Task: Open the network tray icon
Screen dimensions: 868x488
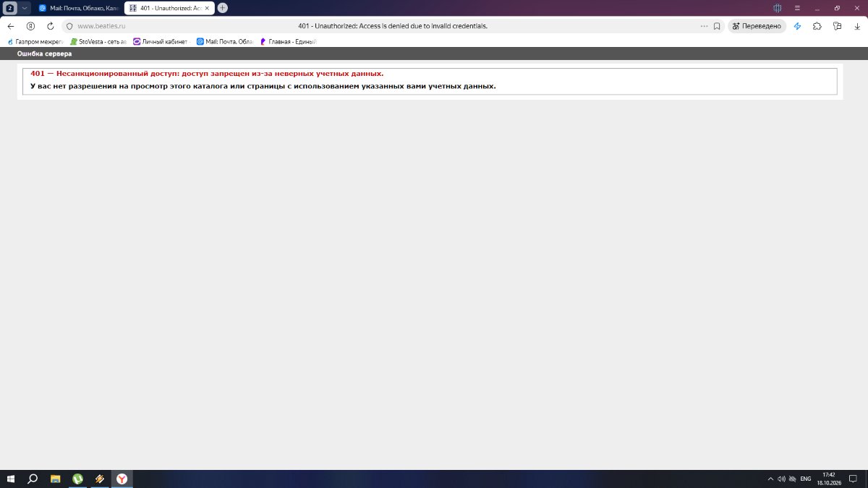Action: coord(793,479)
